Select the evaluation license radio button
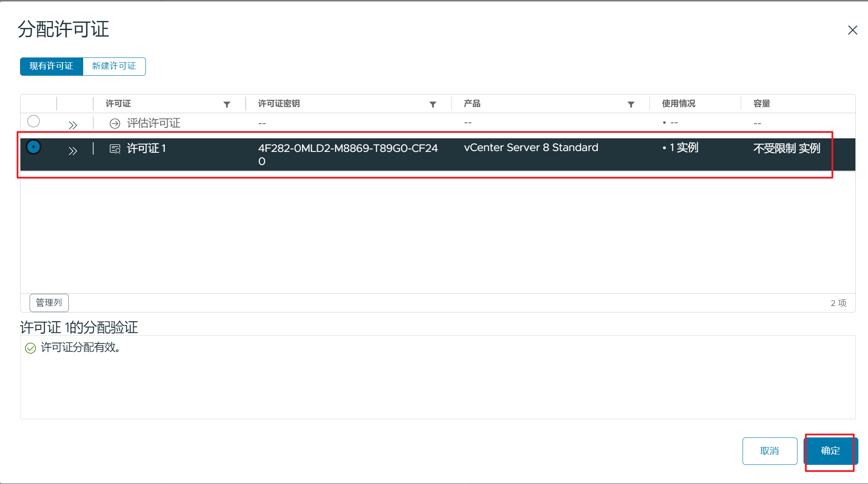This screenshot has width=868, height=484. click(34, 121)
